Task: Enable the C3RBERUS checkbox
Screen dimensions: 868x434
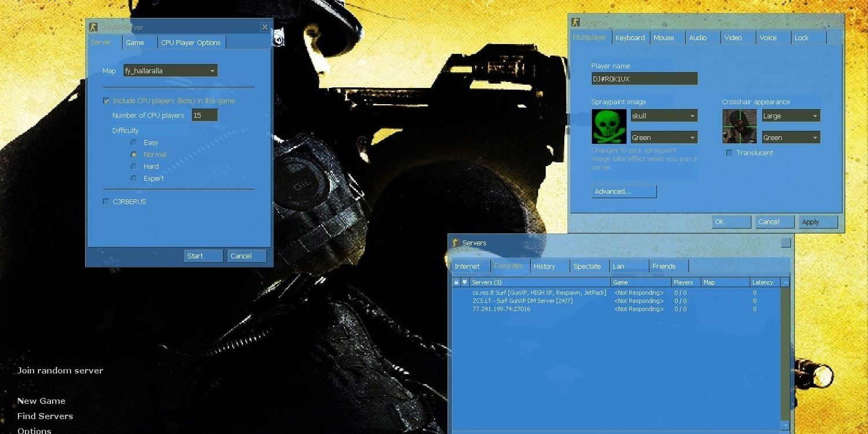Action: (106, 202)
